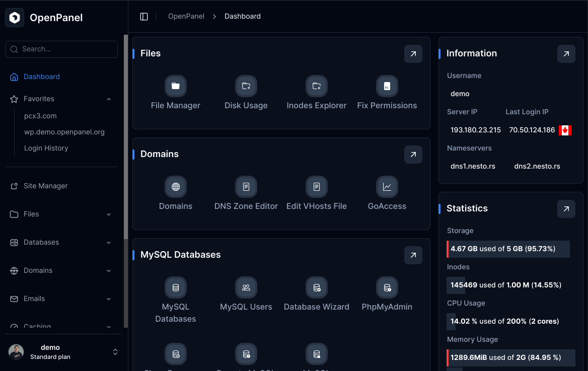Open the demo account switcher
The width and height of the screenshot is (588, 371).
coord(115,352)
